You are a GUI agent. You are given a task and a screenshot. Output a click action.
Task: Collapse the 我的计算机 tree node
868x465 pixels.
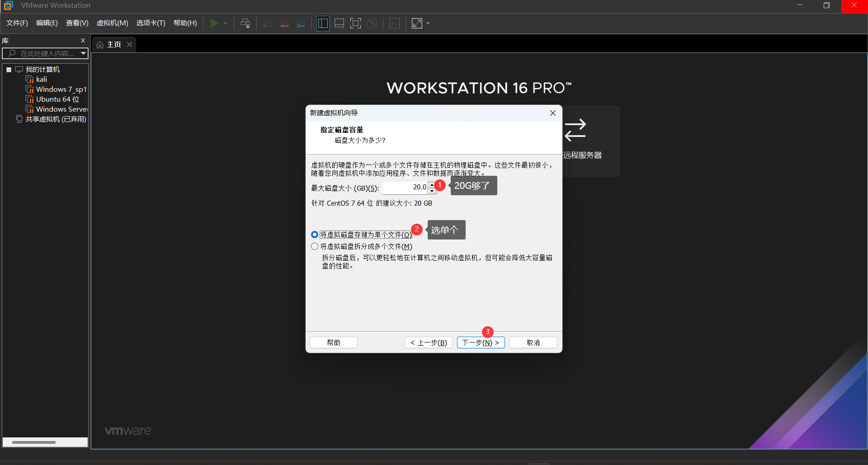click(9, 70)
